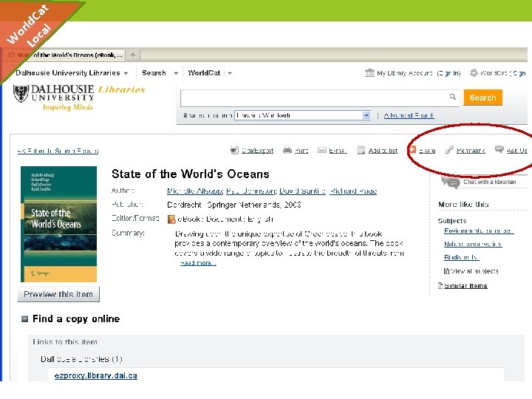Image resolution: width=532 pixels, height=399 pixels.
Task: Click Chat with a librarian text
Action: 490,182
